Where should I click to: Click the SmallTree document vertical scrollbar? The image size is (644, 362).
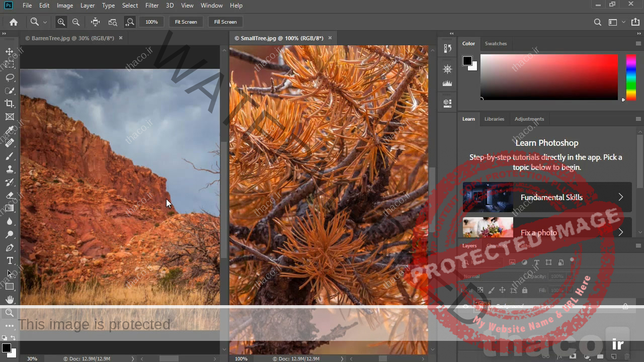click(432, 200)
